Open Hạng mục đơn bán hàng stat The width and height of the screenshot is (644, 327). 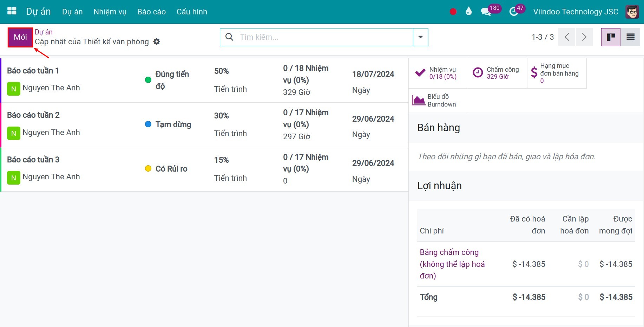point(557,73)
